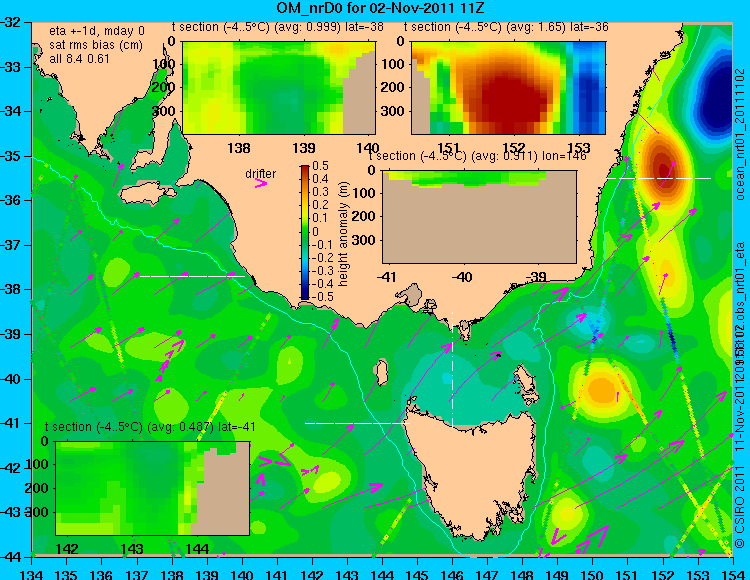This screenshot has width=750, height=580.
Task: Select latitude tick label '-44'
Action: [x=11, y=557]
